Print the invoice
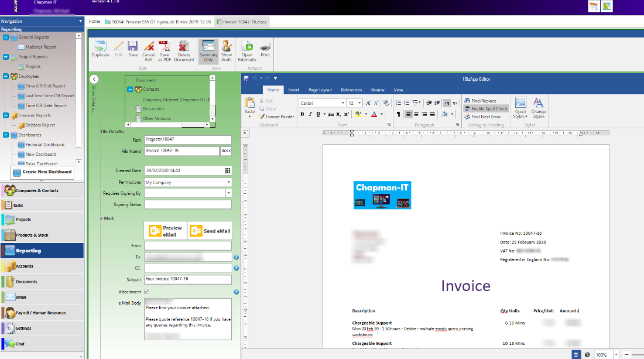This screenshot has width=644, height=359. coord(265,50)
